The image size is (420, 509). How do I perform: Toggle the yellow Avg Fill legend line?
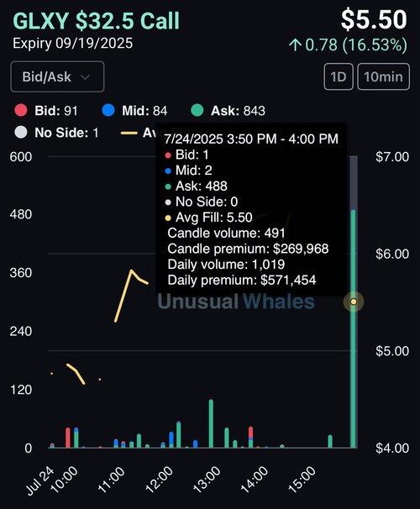point(129,133)
